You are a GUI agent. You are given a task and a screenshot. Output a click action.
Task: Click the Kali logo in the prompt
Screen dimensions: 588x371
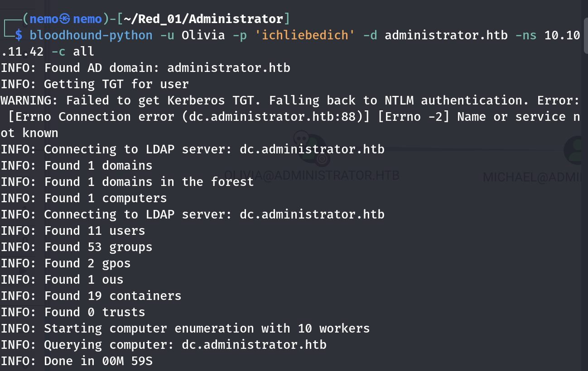tap(65, 19)
